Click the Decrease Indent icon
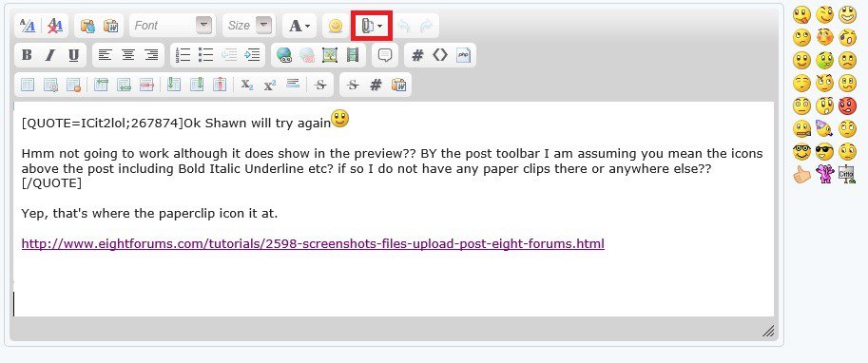Image resolution: width=868 pixels, height=363 pixels. click(x=229, y=55)
